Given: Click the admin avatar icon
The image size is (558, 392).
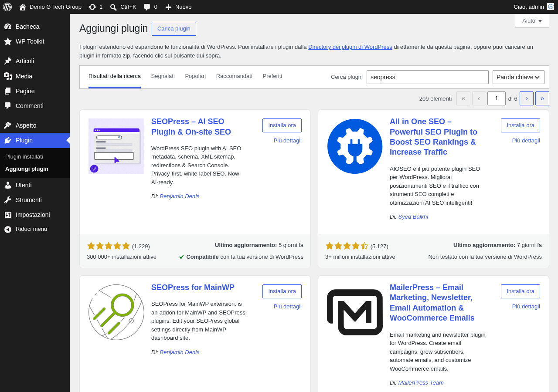Looking at the screenshot, I should [551, 7].
